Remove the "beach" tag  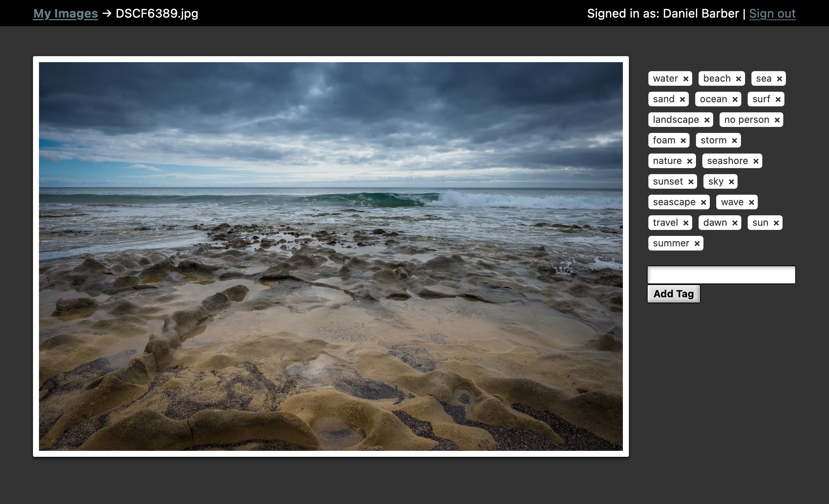(738, 78)
